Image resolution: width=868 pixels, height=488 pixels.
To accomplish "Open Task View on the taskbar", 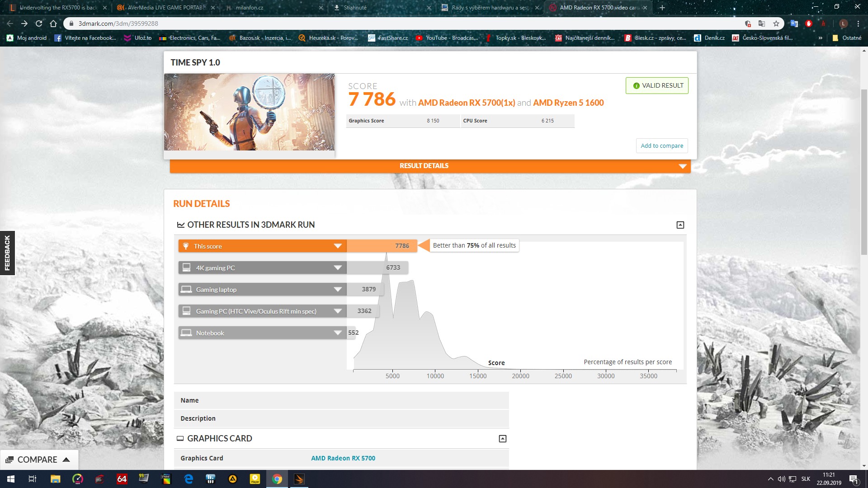I will click(x=33, y=479).
